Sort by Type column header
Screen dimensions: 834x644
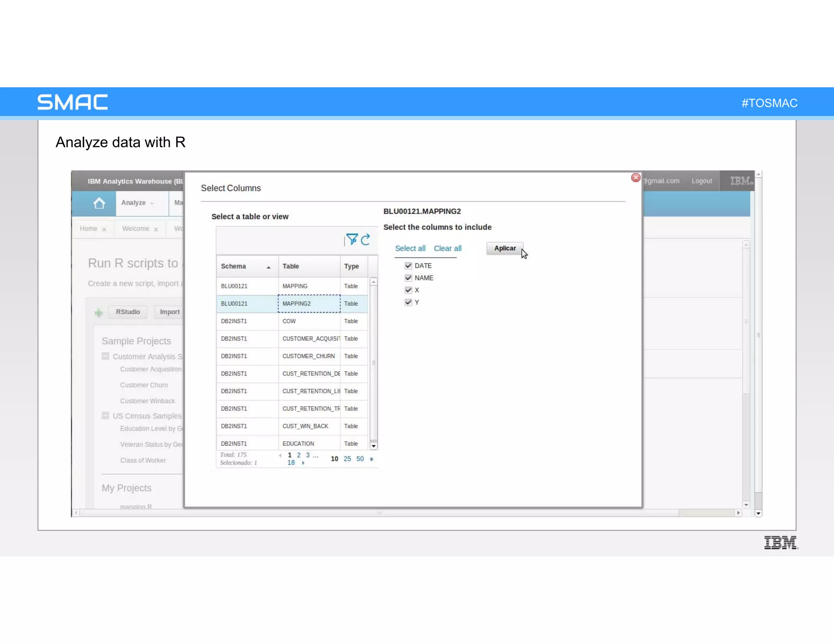pyautogui.click(x=353, y=266)
